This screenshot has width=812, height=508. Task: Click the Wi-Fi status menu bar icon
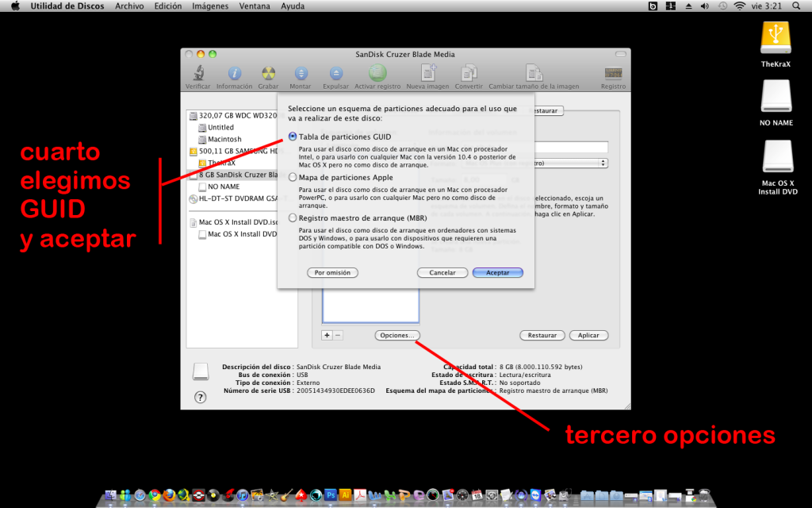(x=740, y=6)
